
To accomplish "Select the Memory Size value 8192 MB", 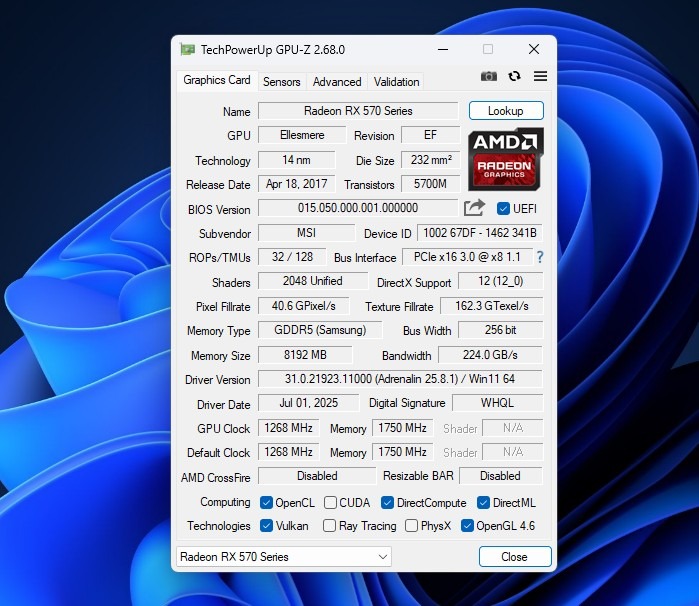I will pyautogui.click(x=305, y=355).
